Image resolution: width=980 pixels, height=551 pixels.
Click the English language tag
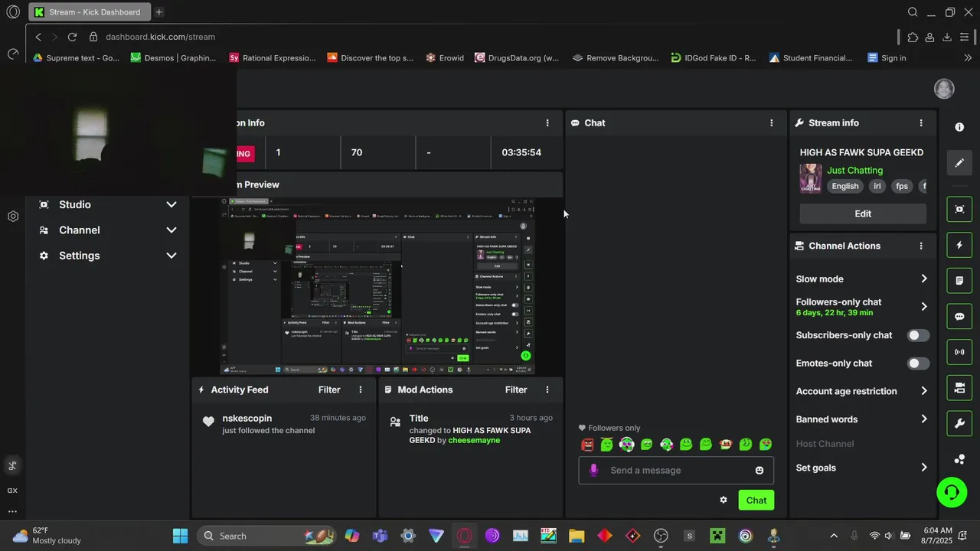click(845, 186)
